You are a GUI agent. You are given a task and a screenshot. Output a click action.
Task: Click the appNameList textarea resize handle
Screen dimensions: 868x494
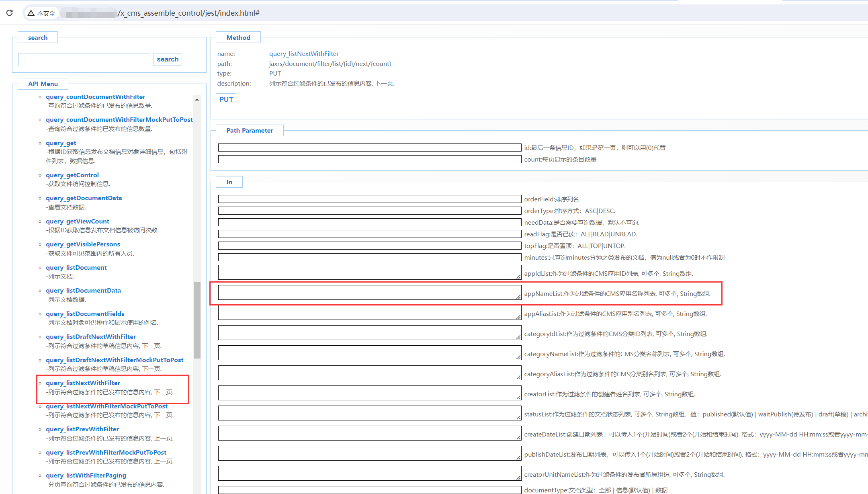(x=518, y=297)
